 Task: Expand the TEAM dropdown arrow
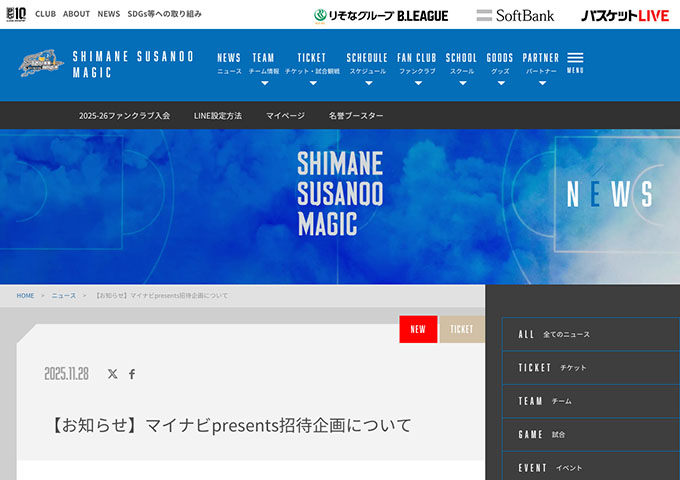pyautogui.click(x=265, y=83)
